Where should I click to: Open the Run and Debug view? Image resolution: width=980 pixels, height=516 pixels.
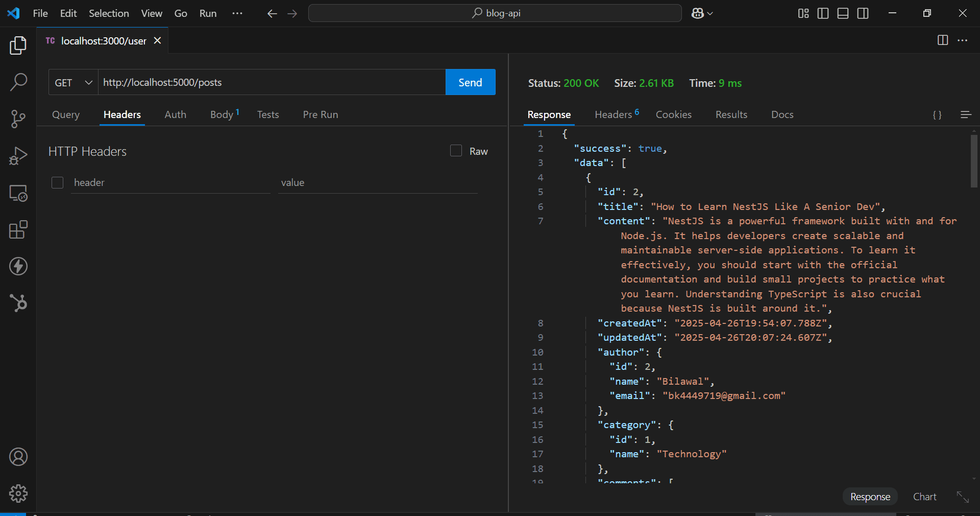(18, 156)
